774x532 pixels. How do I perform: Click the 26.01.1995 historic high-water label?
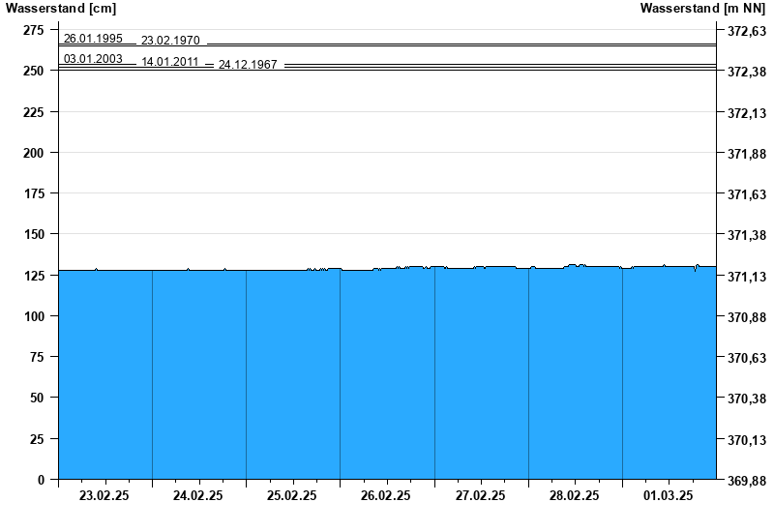93,39
